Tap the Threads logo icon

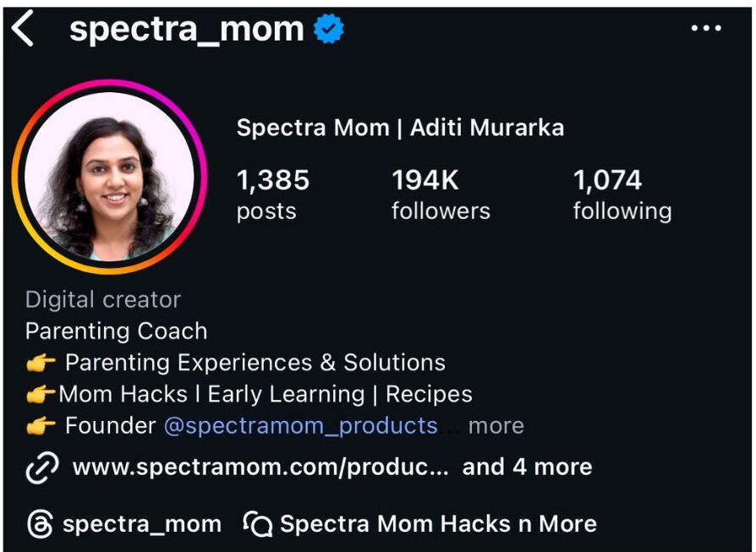(x=39, y=524)
